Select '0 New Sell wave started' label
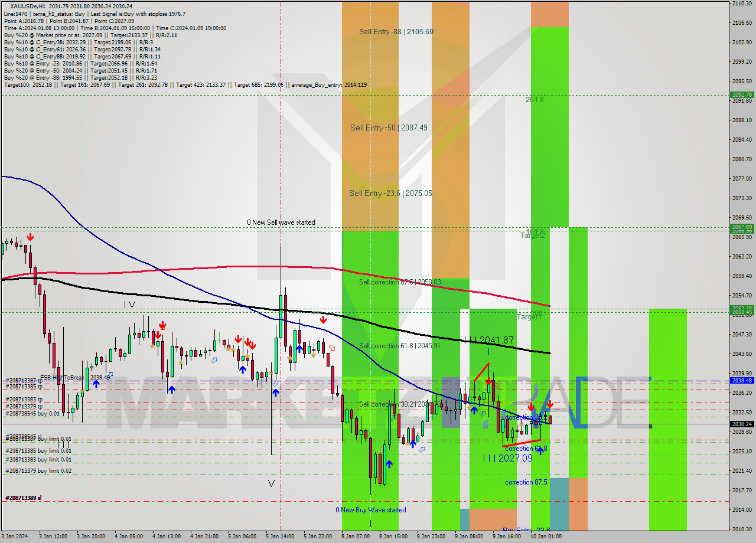This screenshot has width=756, height=543. point(281,223)
